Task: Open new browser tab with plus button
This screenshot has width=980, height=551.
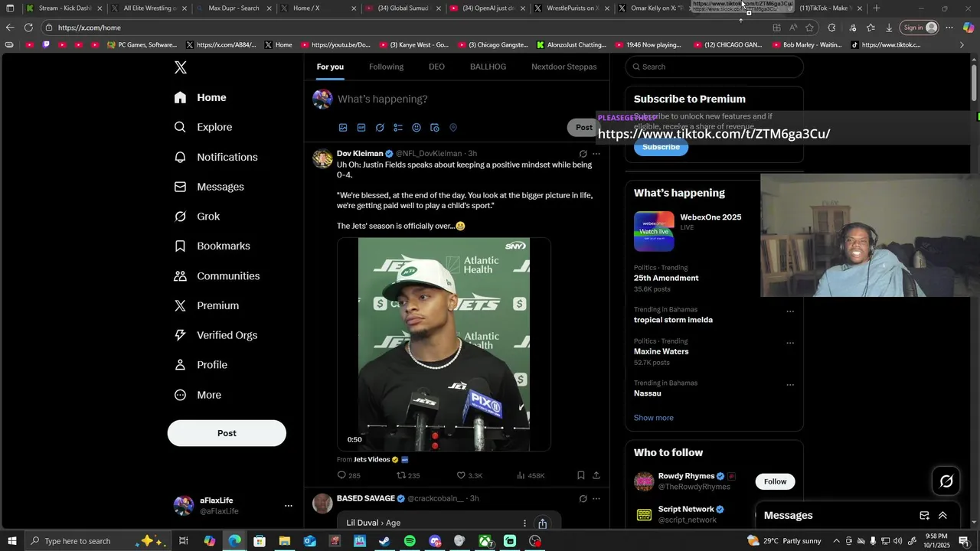Action: (x=877, y=8)
